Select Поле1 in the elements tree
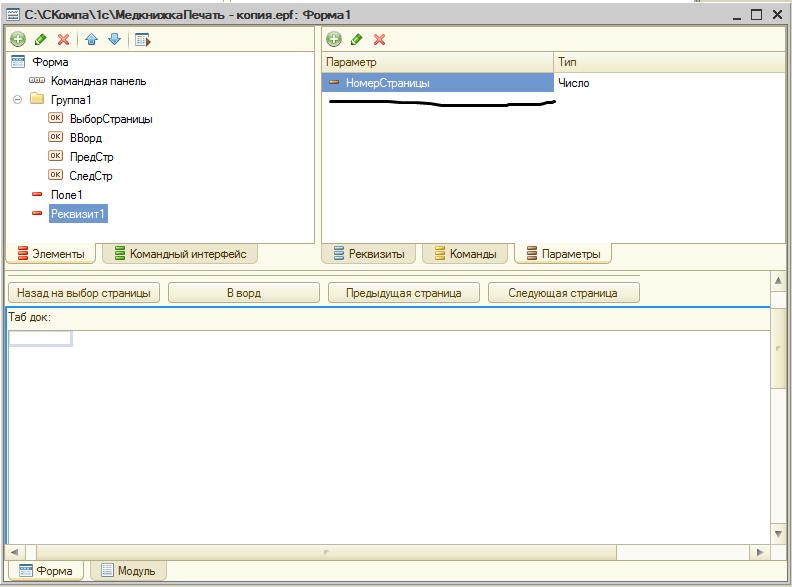Image resolution: width=792 pixels, height=587 pixels. tap(66, 195)
